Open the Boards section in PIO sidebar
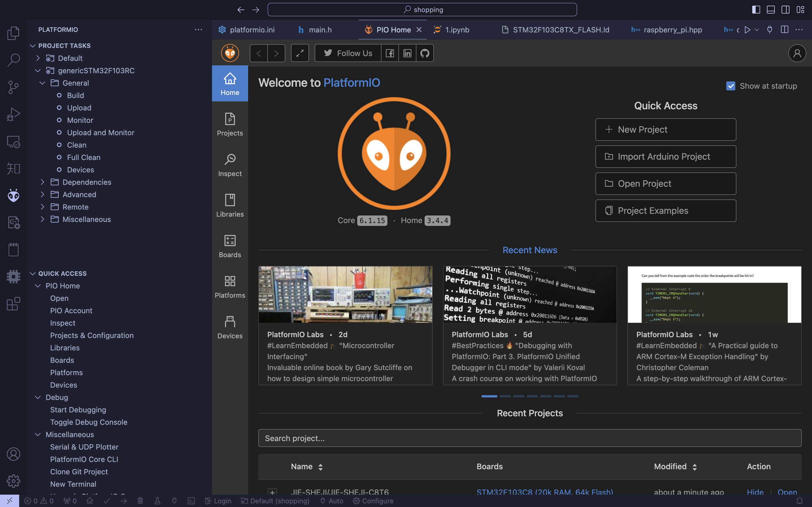812x507 pixels. coord(230,246)
